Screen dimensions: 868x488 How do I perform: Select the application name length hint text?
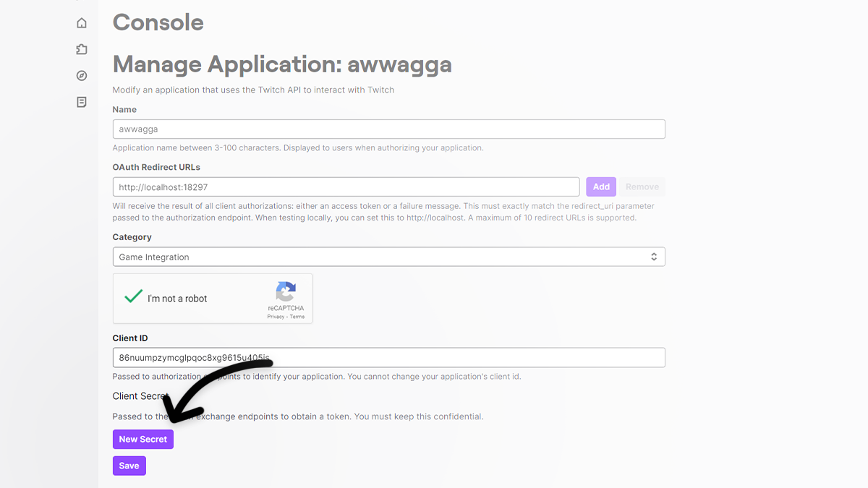click(298, 148)
